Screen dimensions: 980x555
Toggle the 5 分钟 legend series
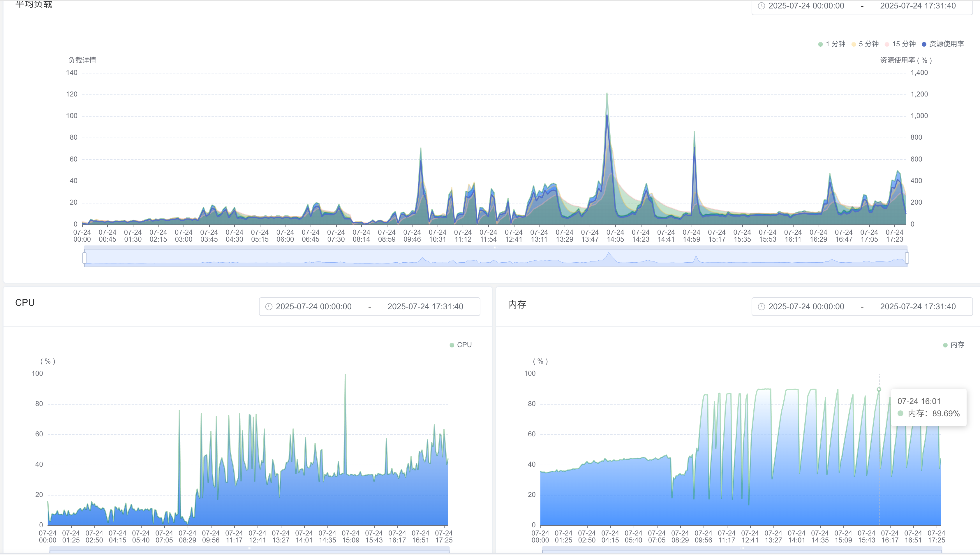tap(865, 44)
